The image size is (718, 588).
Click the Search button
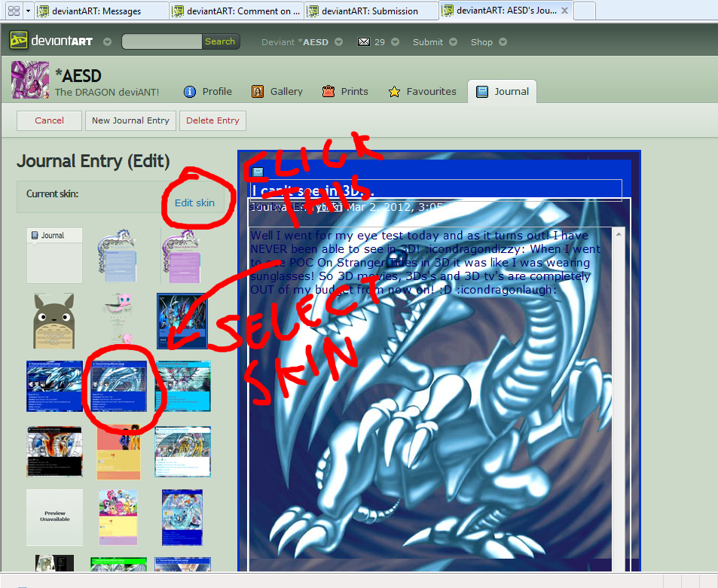(220, 41)
